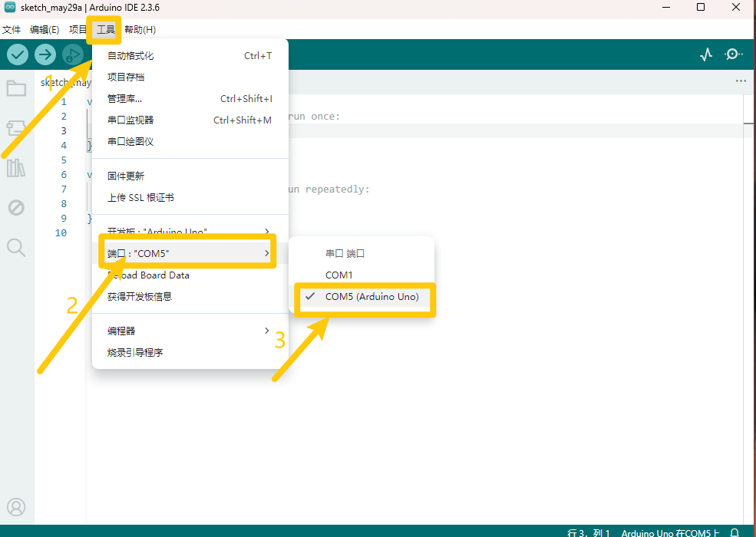
Task: Open the Sketchbook folder sidebar icon
Action: (x=16, y=88)
